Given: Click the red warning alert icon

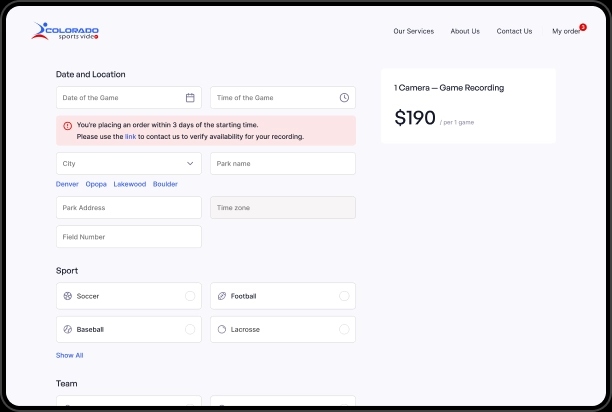Looking at the screenshot, I should coord(68,126).
